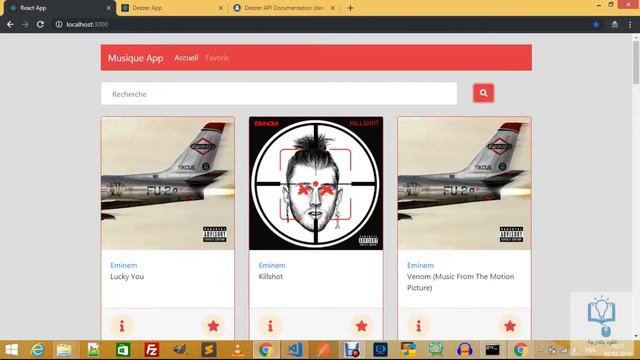Reload the localhost page
The height and width of the screenshot is (360, 640).
[40, 24]
